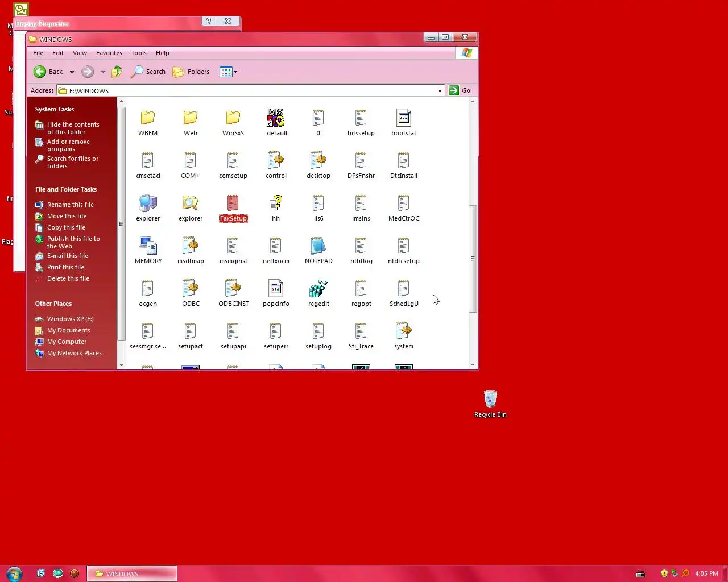The height and width of the screenshot is (582, 728).
Task: Select the _default MS-DOS shortcut icon
Action: tap(276, 118)
